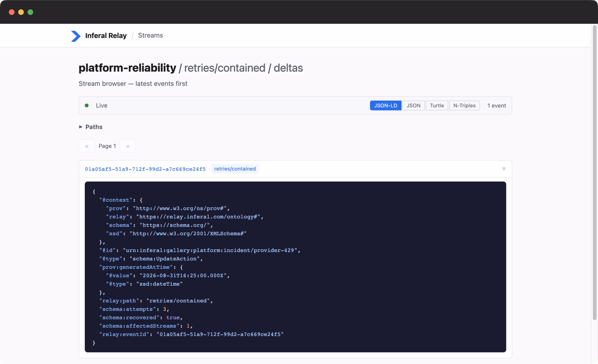The width and height of the screenshot is (598, 364).
Task: Click the prov namespace URL value
Action: [180, 208]
